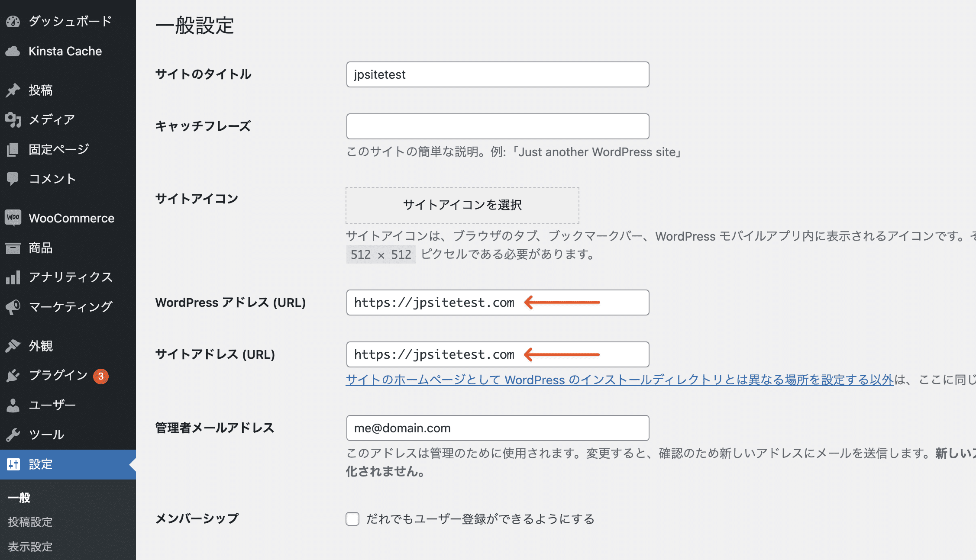Click the サイトのタイトル input field
Screen dimensions: 976x560
tap(497, 74)
